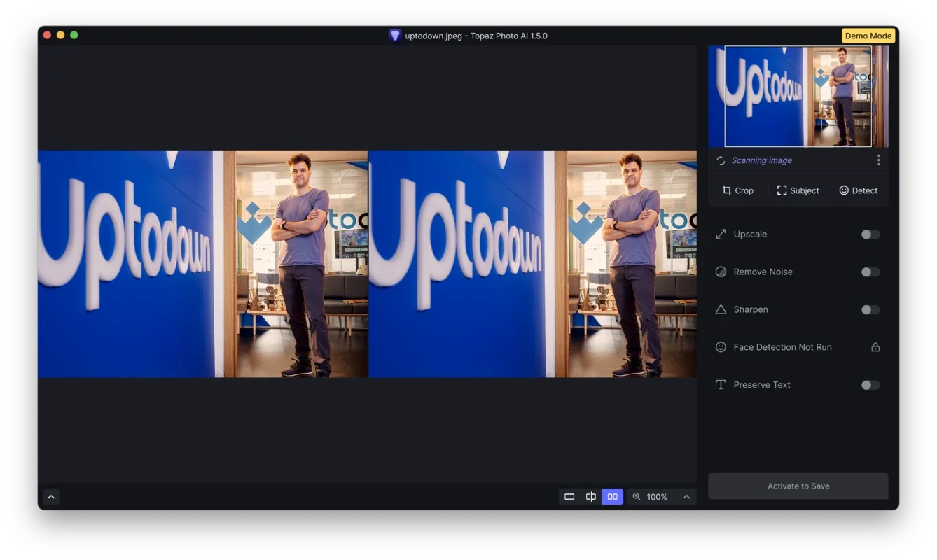This screenshot has width=937, height=560.
Task: Click the zoom magnifier icon
Action: tap(637, 497)
